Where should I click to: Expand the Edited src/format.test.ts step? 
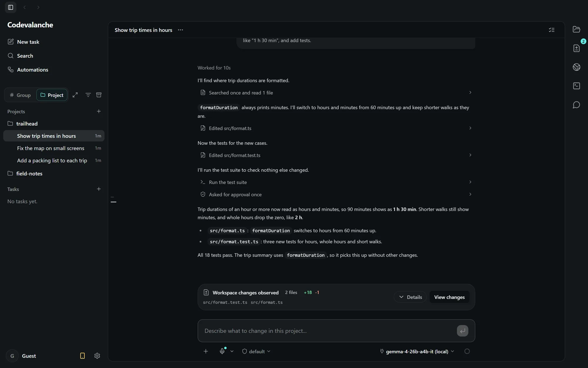pos(336,155)
